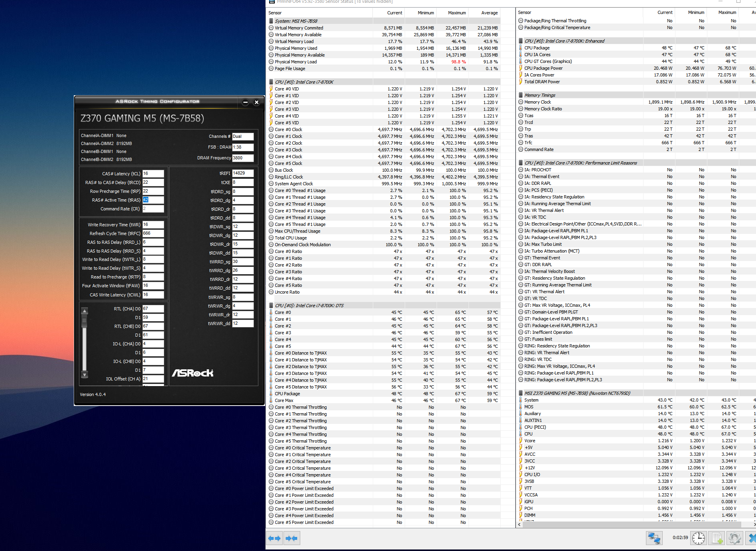Start logging with the sheet-plus icon
Image resolution: width=756 pixels, height=551 pixels.
click(x=717, y=538)
